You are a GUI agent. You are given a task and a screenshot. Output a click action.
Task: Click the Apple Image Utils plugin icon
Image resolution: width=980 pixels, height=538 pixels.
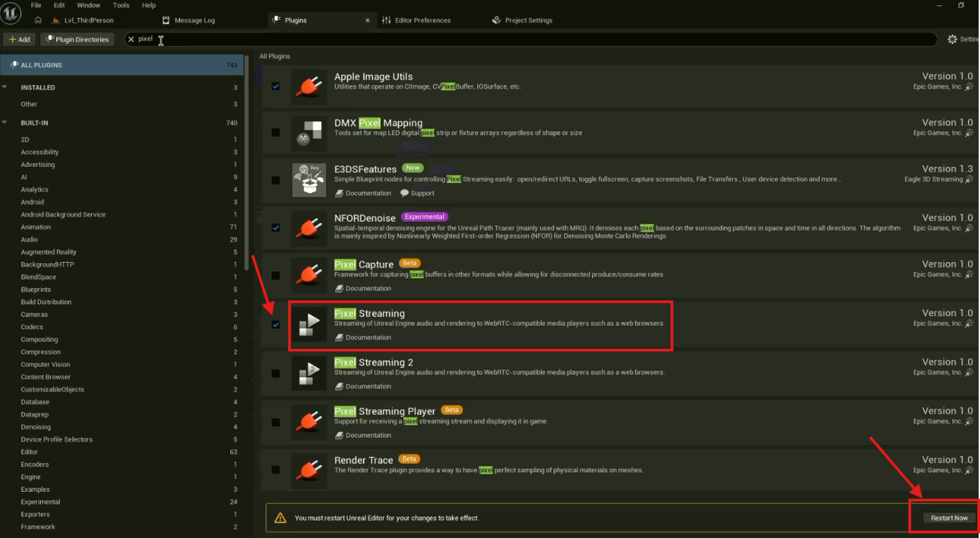(309, 87)
